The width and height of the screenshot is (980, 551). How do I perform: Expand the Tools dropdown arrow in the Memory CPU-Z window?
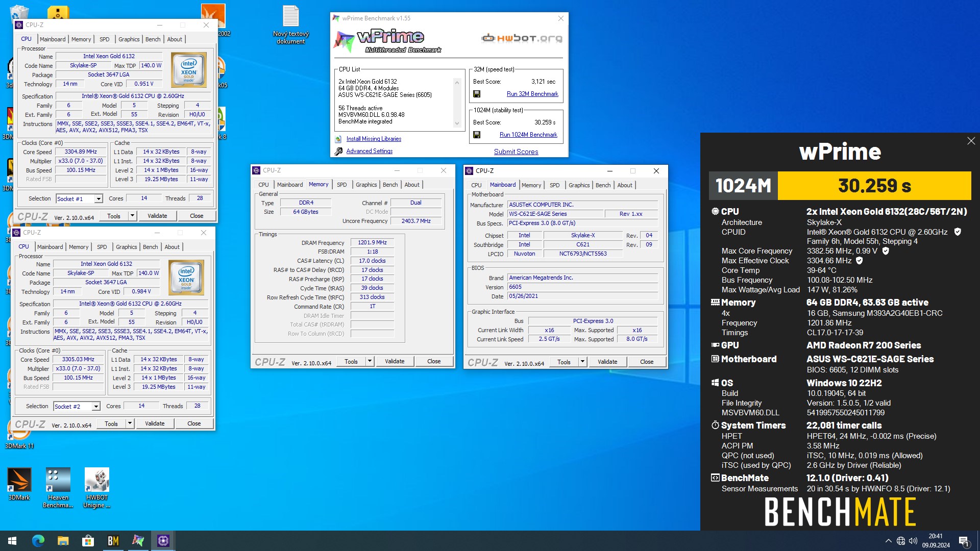[369, 361]
